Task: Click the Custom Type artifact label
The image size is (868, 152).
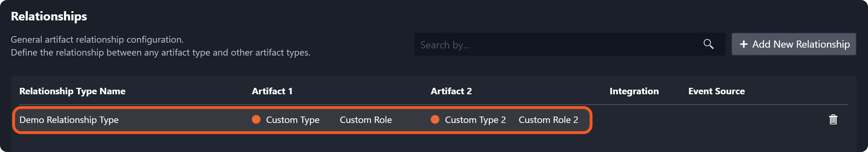Action: pyautogui.click(x=292, y=120)
